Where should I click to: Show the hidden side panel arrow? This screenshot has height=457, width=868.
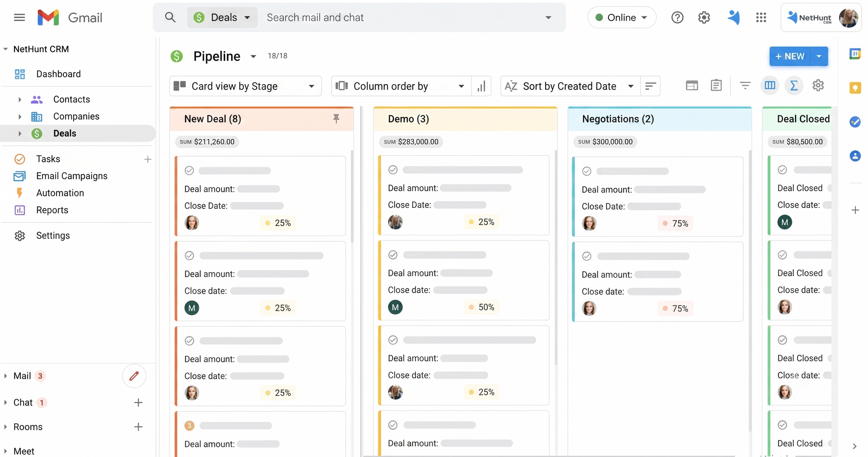point(854,446)
